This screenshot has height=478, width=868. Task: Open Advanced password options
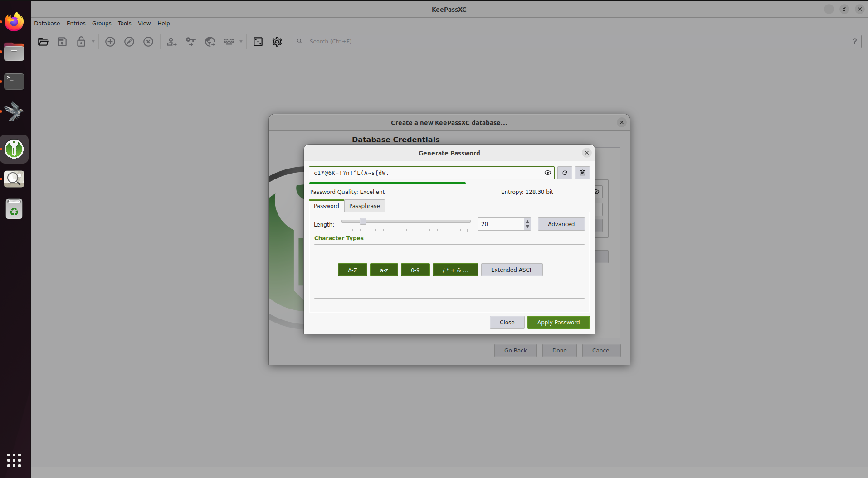(561, 224)
